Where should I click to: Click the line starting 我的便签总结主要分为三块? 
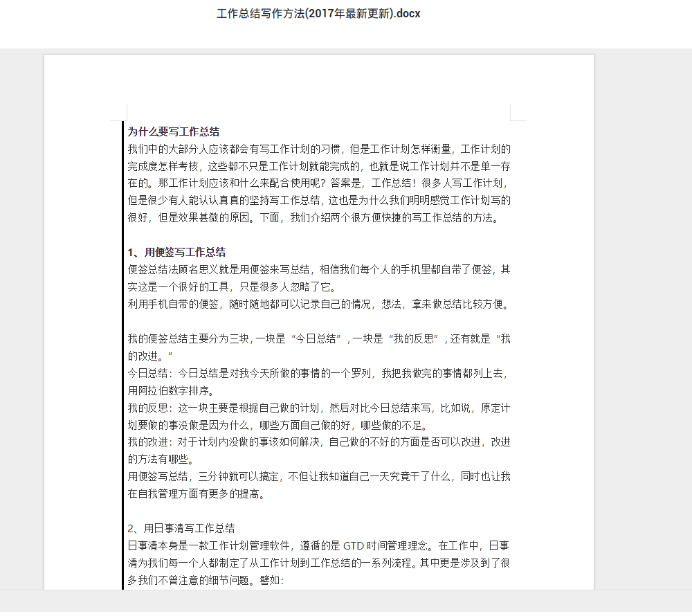tap(319, 338)
